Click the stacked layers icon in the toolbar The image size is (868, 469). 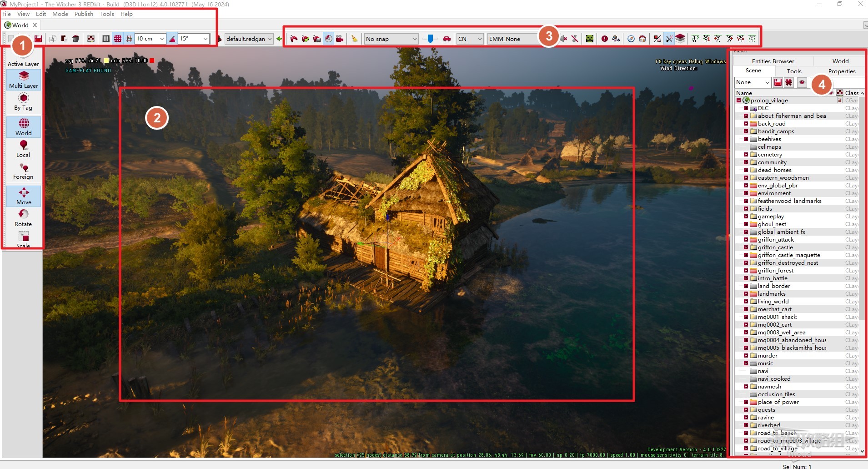(x=680, y=39)
